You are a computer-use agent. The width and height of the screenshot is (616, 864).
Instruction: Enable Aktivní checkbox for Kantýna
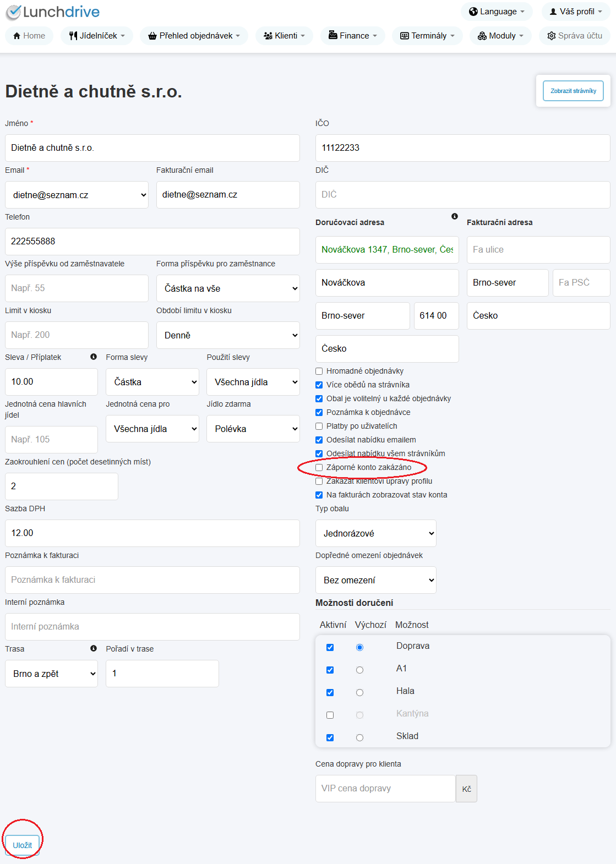coord(330,715)
